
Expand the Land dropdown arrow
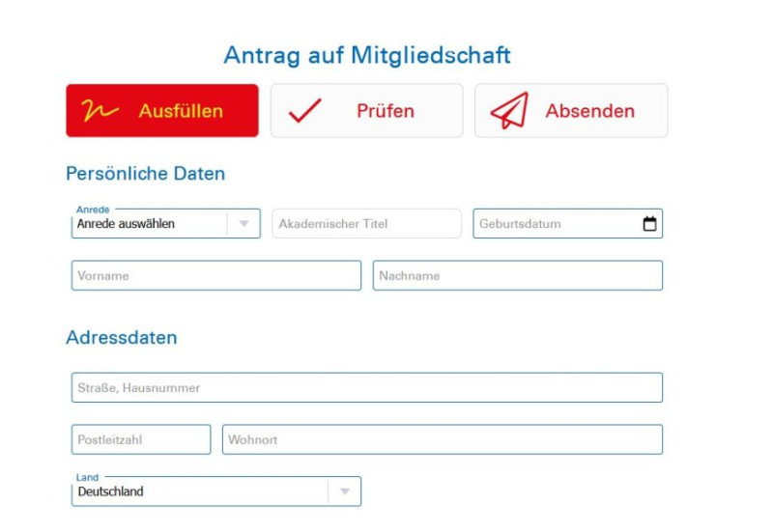click(x=344, y=491)
